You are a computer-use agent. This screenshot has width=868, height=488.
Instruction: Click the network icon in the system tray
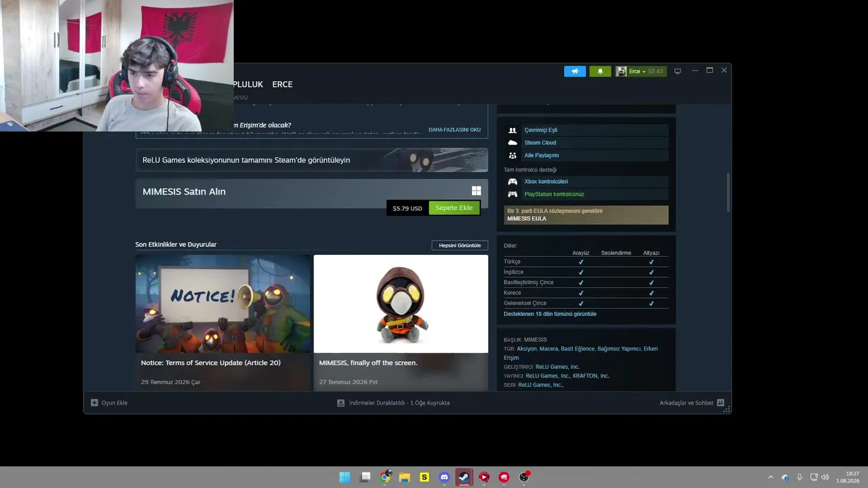[814, 477]
